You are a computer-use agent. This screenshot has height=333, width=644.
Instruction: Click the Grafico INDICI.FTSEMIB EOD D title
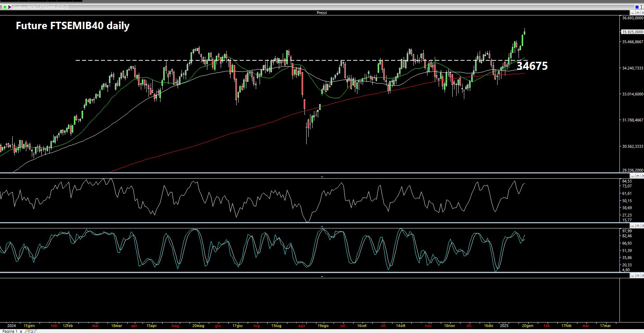pos(41,7)
